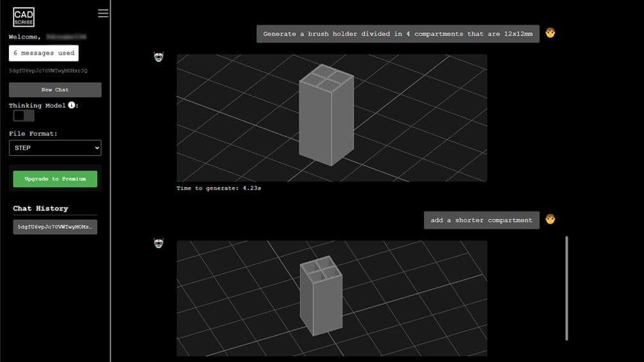Click the 'Thinking Model' label

[37, 106]
